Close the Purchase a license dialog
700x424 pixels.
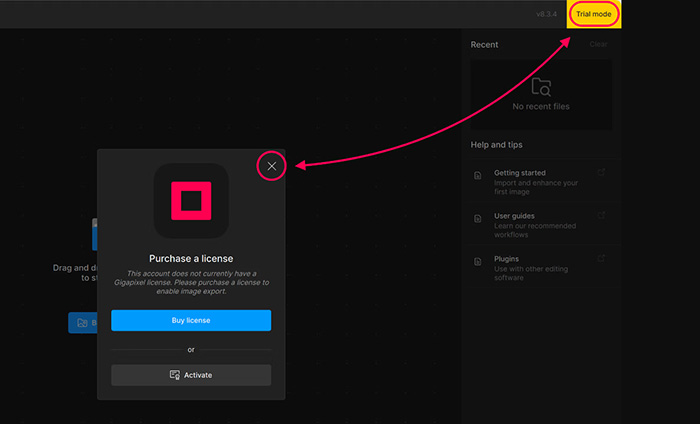point(271,166)
